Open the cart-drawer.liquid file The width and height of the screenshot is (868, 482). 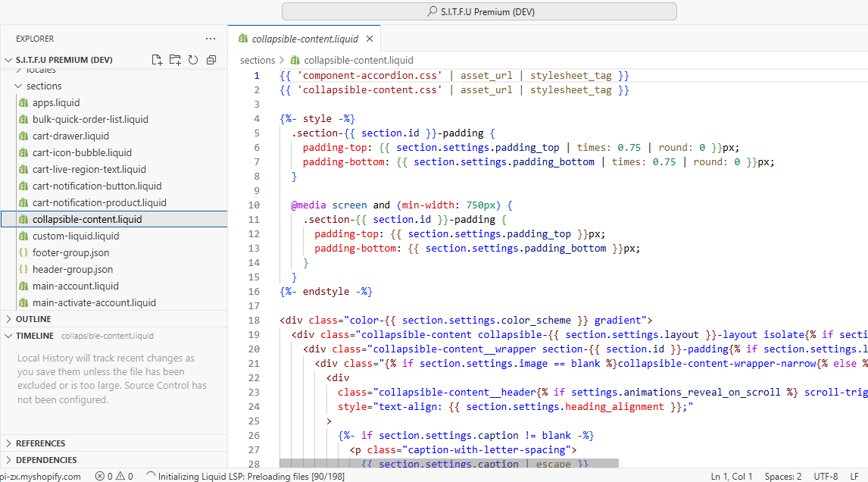(x=70, y=136)
